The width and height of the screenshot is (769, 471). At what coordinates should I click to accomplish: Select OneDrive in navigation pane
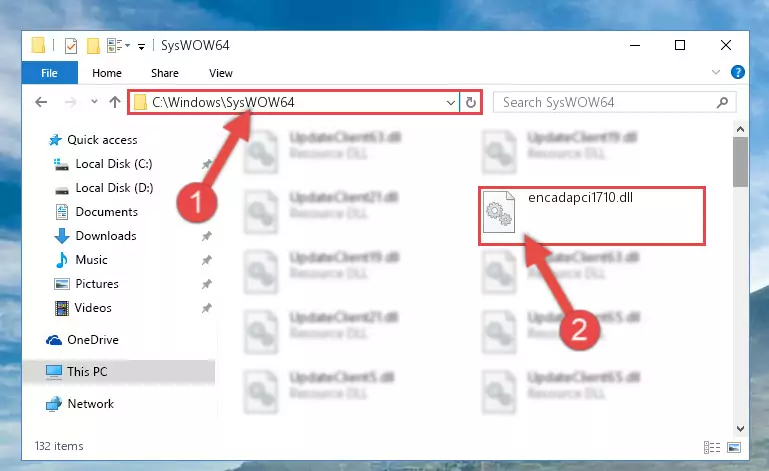[x=93, y=340]
